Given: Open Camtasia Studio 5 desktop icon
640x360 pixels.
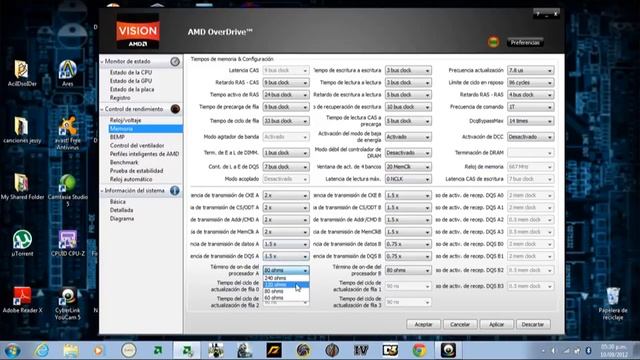Looking at the screenshot, I should click(x=67, y=190).
